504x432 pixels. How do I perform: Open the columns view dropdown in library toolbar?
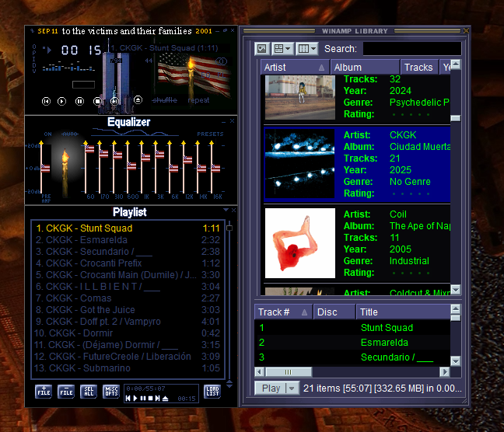pos(307,49)
